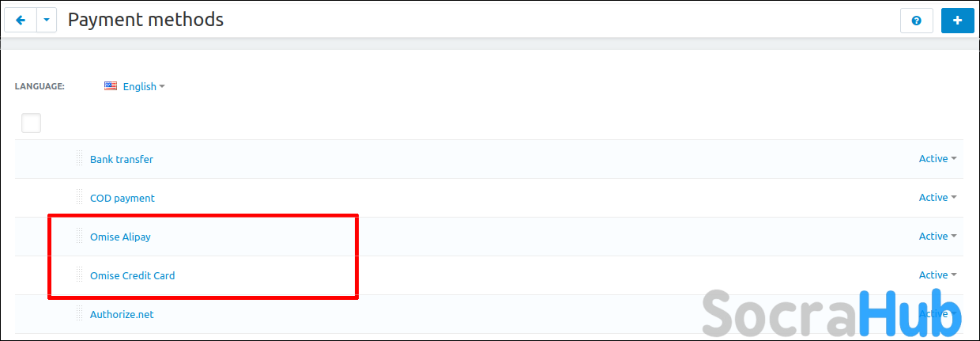Open the Bank transfer payment method

pos(122,159)
